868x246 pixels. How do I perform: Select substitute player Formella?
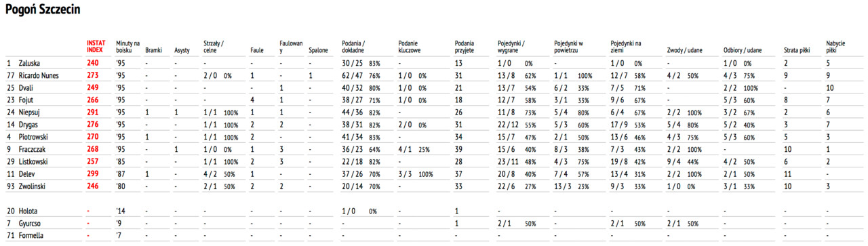pyautogui.click(x=31, y=235)
